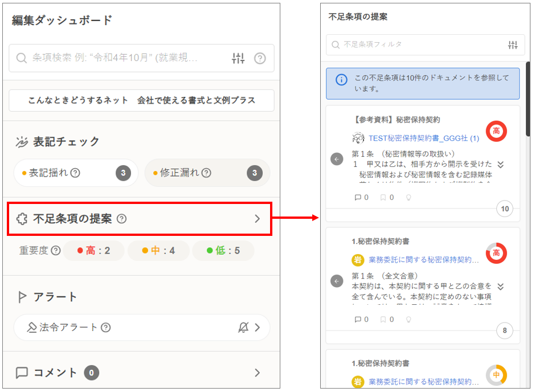Open TEST秘密保持契約書_GGG社 document link
Viewport: 535px width, 392px height.
point(423,138)
